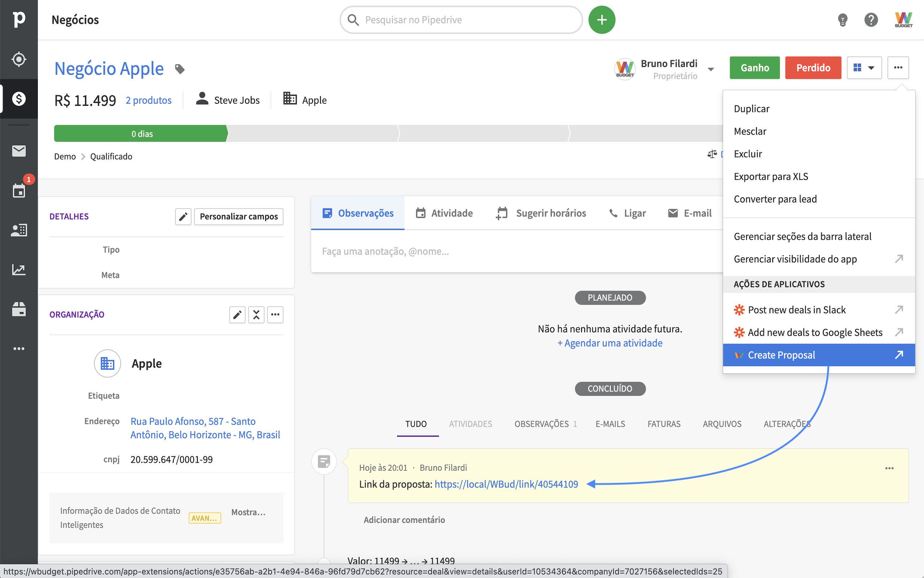924x578 pixels.
Task: Select the ARQUIVOS filter tab
Action: click(722, 424)
